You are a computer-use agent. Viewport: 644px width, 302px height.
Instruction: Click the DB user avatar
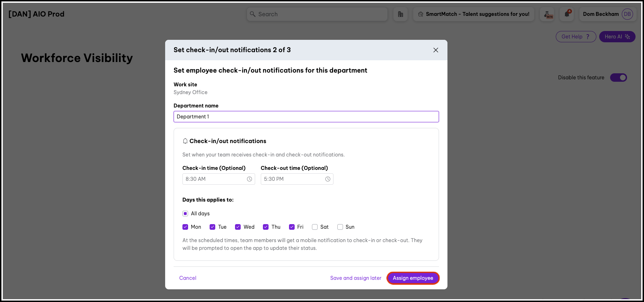pos(627,14)
